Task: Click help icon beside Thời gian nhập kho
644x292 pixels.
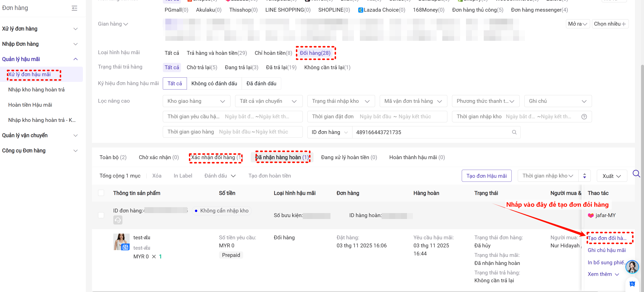Action: 584,117
